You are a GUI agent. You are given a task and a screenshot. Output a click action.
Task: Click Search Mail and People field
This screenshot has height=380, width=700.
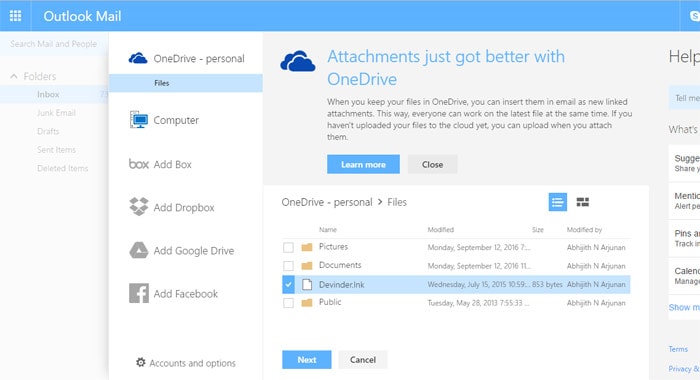(x=54, y=44)
